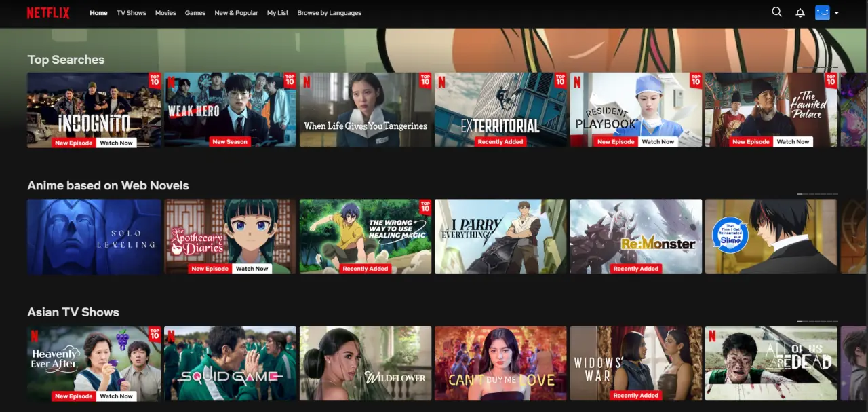This screenshot has width=868, height=412.
Task: Open the notifications bell
Action: click(800, 13)
